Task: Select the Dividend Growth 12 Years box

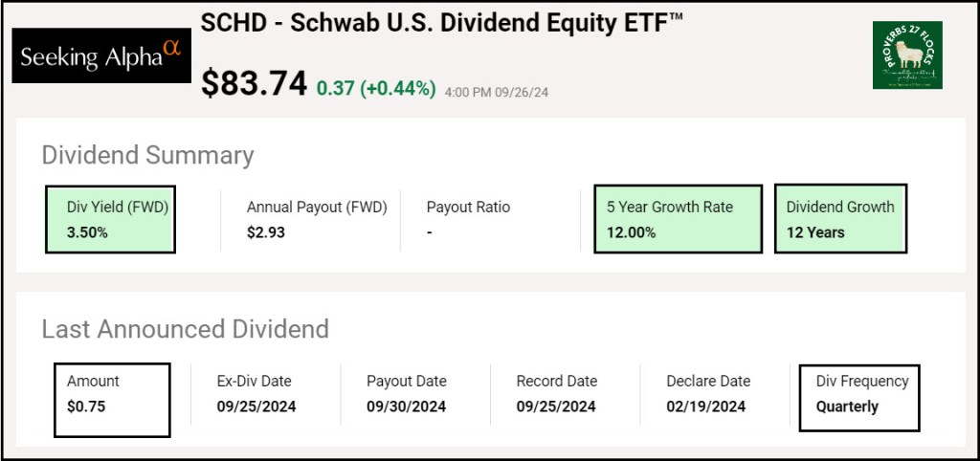Action: [840, 219]
